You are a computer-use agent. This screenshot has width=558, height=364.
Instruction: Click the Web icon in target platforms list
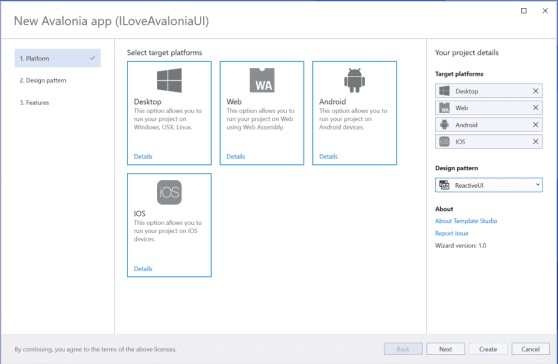(x=444, y=107)
